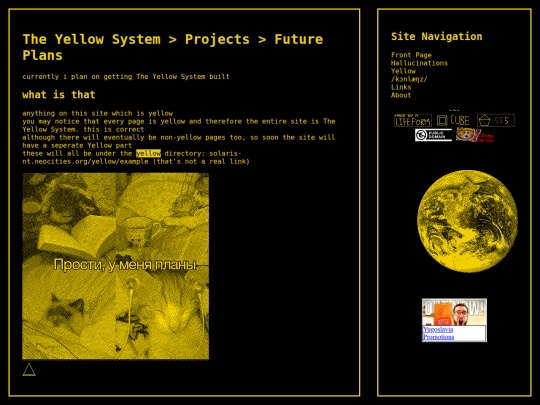Click the shiba dog badge

(x=475, y=135)
